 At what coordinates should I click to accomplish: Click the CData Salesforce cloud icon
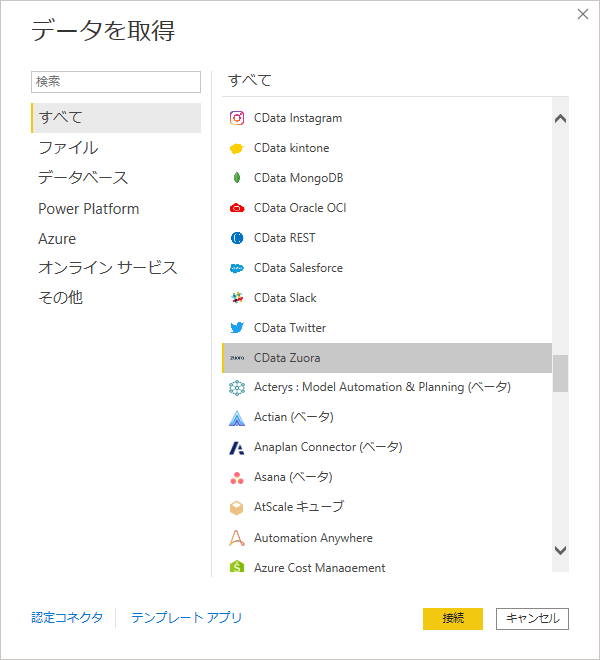click(x=237, y=268)
